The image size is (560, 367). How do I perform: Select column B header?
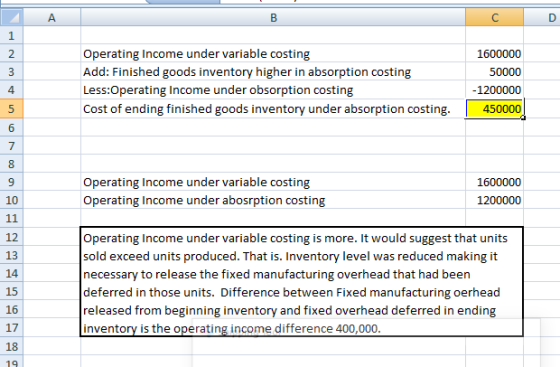click(273, 17)
